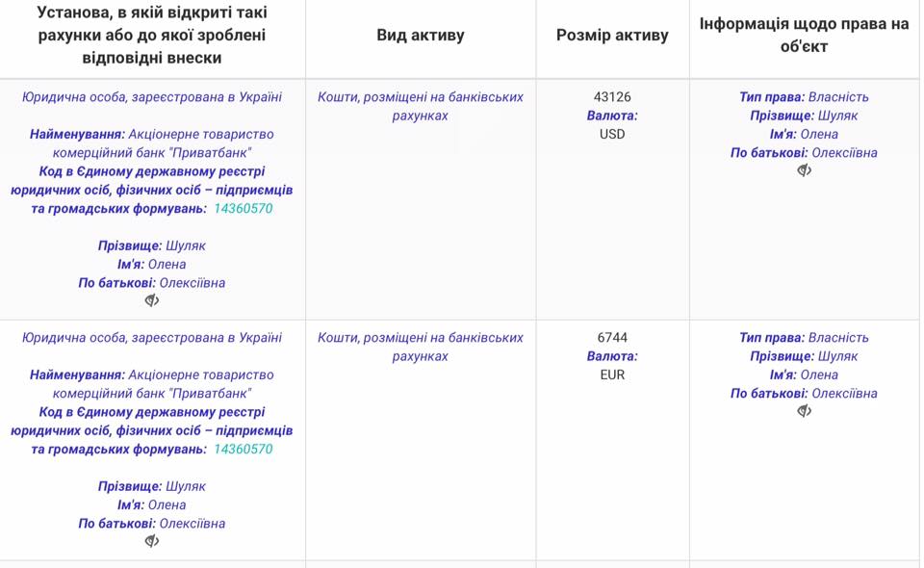The width and height of the screenshot is (924, 568).
Task: Click the "Вид активу" column header
Action: coord(421,36)
